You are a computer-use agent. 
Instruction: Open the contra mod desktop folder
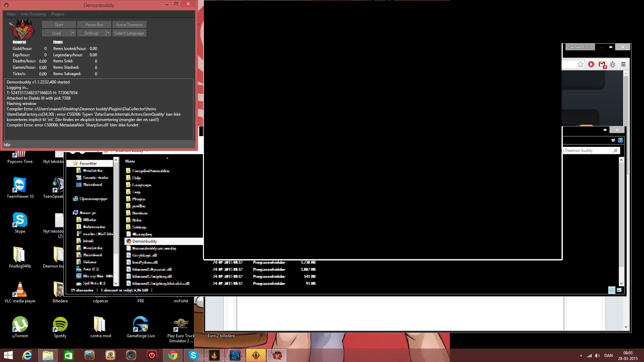(100, 327)
